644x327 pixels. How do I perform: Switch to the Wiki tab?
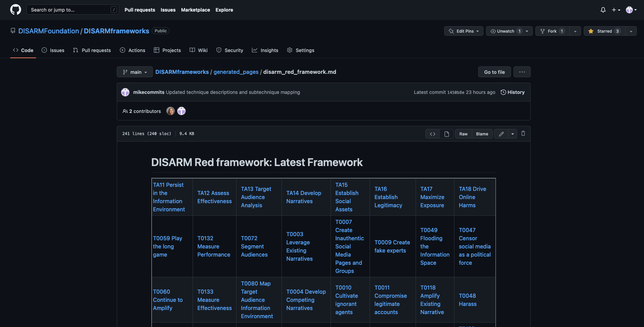(198, 50)
